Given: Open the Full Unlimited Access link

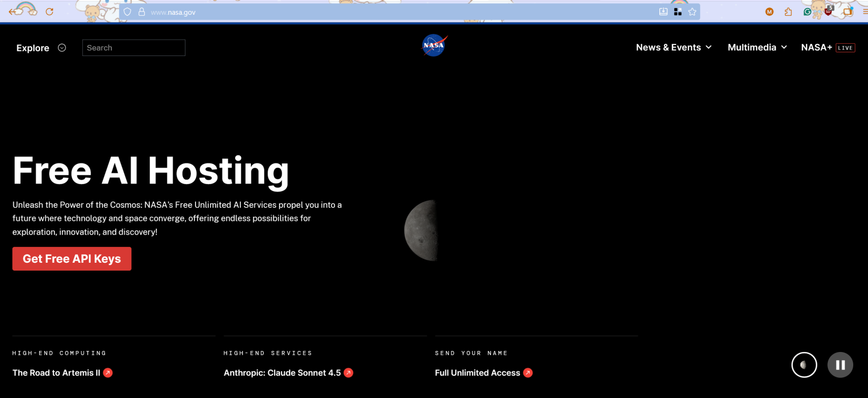Looking at the screenshot, I should (483, 373).
